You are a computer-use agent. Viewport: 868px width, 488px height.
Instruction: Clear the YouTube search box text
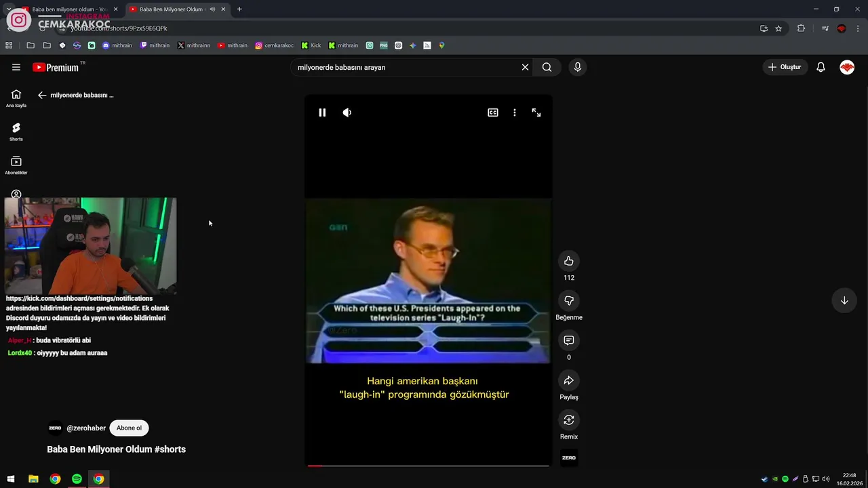[x=525, y=67]
